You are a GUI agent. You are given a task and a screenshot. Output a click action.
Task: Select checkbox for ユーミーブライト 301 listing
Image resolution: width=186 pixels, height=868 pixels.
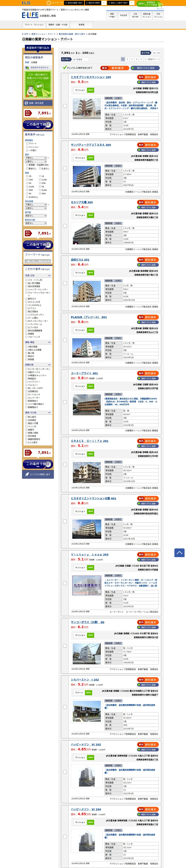click(x=65, y=402)
